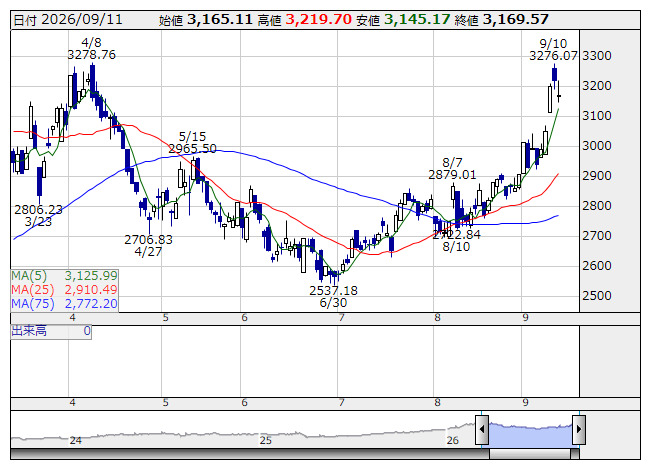Click the 2500 price axis label
Image resolution: width=653 pixels, height=470 pixels.
597,296
